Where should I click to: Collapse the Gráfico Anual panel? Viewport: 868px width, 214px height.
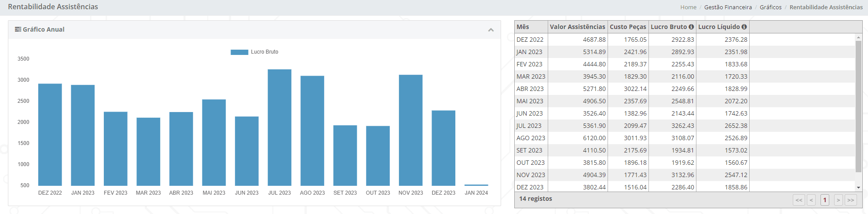[x=491, y=30]
